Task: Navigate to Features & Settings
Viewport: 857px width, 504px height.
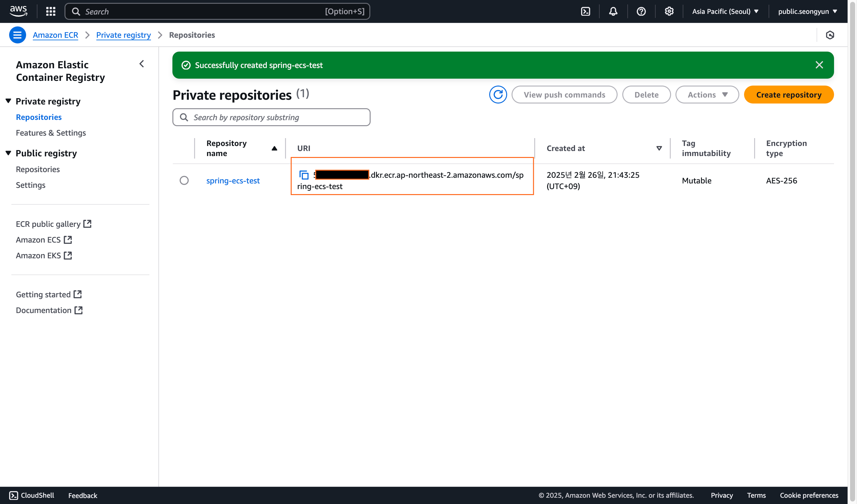Action: click(x=51, y=133)
